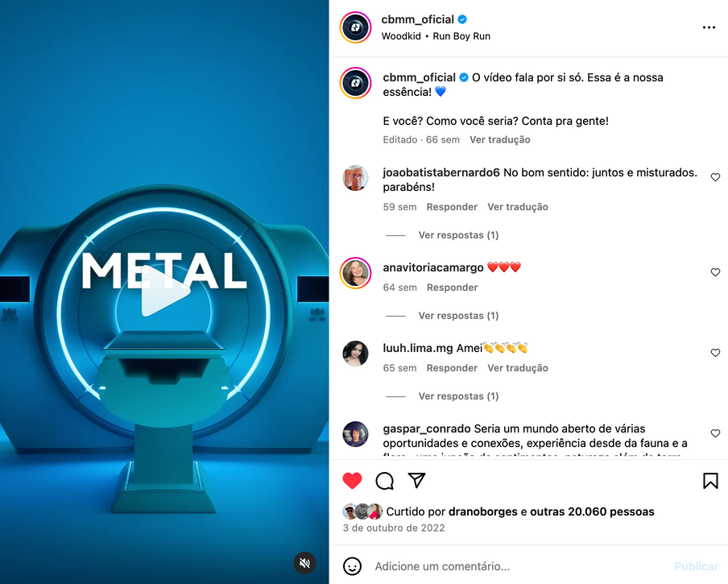Expand replies under luuh.lima.mg's comment

point(458,396)
